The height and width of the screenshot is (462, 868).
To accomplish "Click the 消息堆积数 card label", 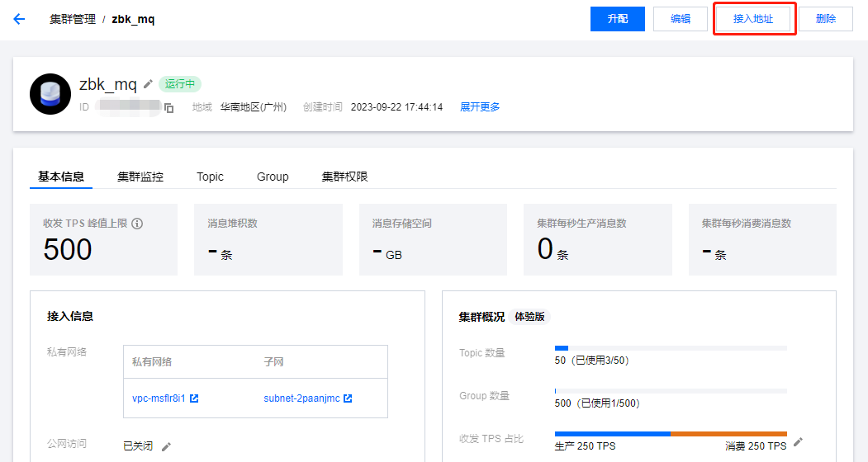I will point(233,224).
